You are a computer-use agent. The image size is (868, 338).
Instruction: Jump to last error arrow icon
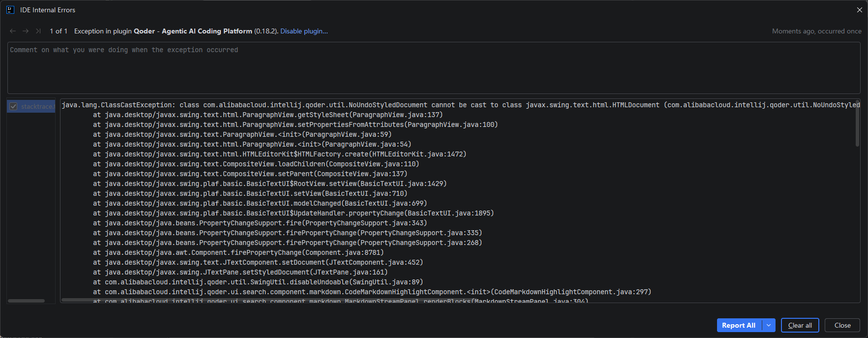(x=38, y=31)
